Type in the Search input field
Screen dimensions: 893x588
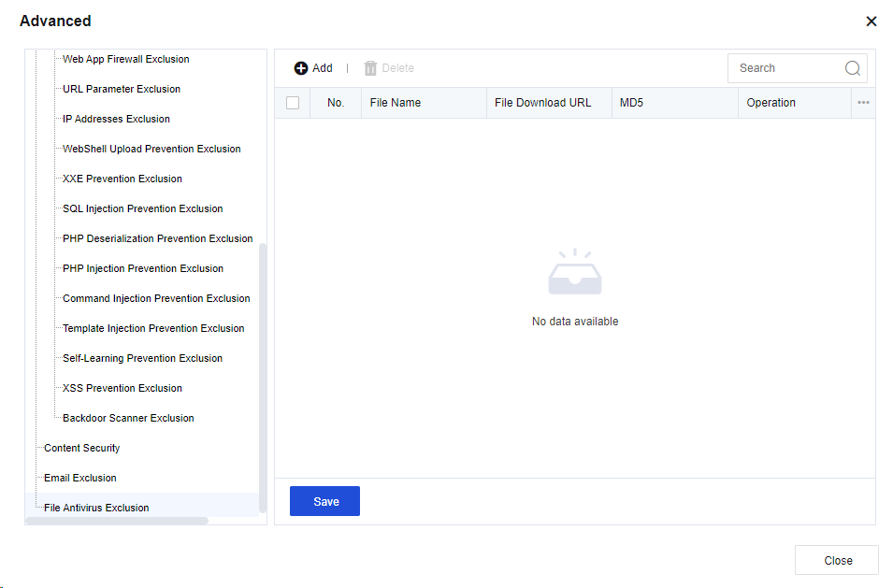pyautogui.click(x=785, y=68)
